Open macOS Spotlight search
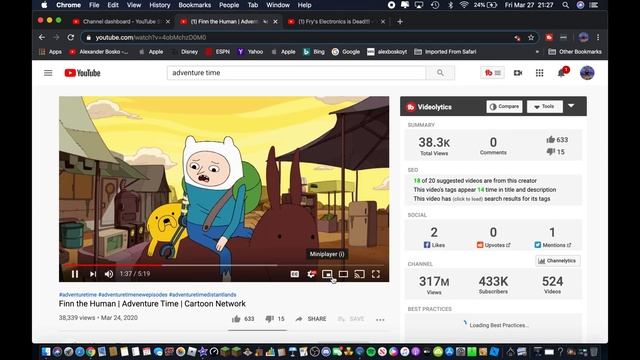The width and height of the screenshot is (640, 360). 565,5
